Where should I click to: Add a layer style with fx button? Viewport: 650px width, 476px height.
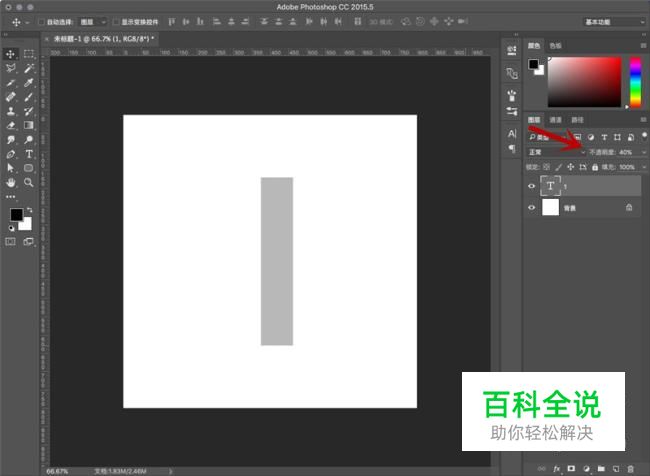coord(556,469)
